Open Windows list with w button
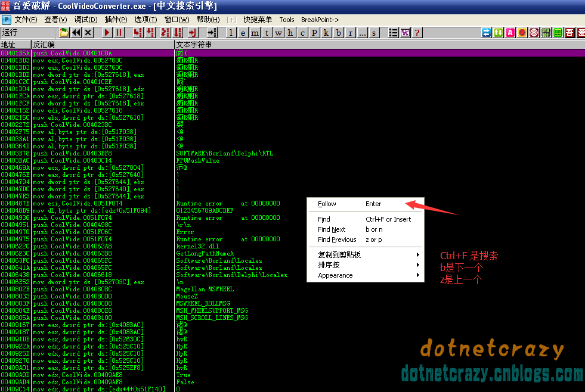The width and height of the screenshot is (585, 392). point(278,33)
